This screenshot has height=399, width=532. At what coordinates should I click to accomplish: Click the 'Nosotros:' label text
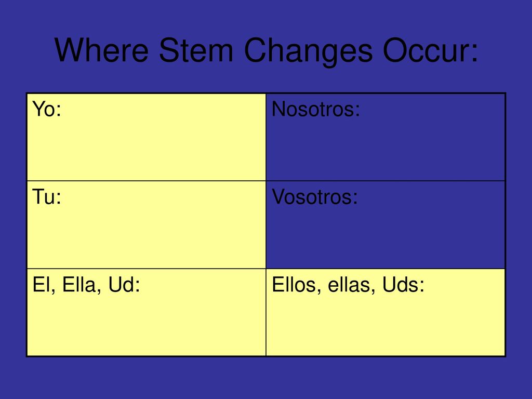(x=315, y=109)
